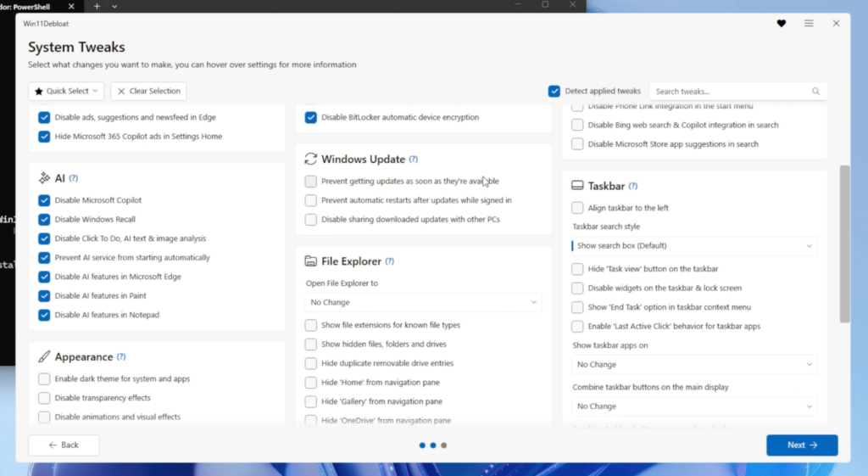Uncheck Disable ads and newsfeed in Edge
Viewport: 868px width, 476px height.
coord(44,117)
